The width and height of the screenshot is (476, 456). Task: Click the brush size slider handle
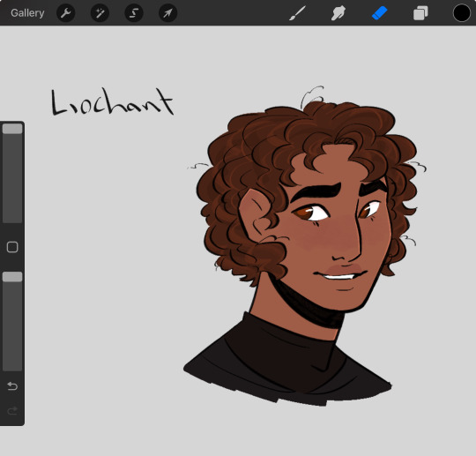pyautogui.click(x=12, y=129)
